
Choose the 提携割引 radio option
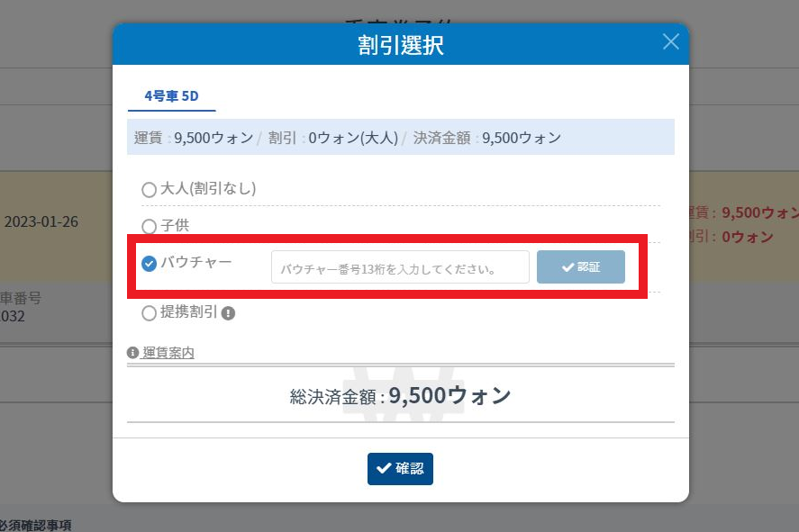(149, 313)
